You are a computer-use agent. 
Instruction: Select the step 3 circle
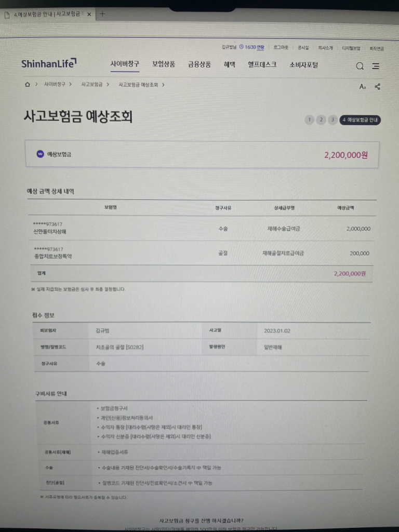coord(332,120)
